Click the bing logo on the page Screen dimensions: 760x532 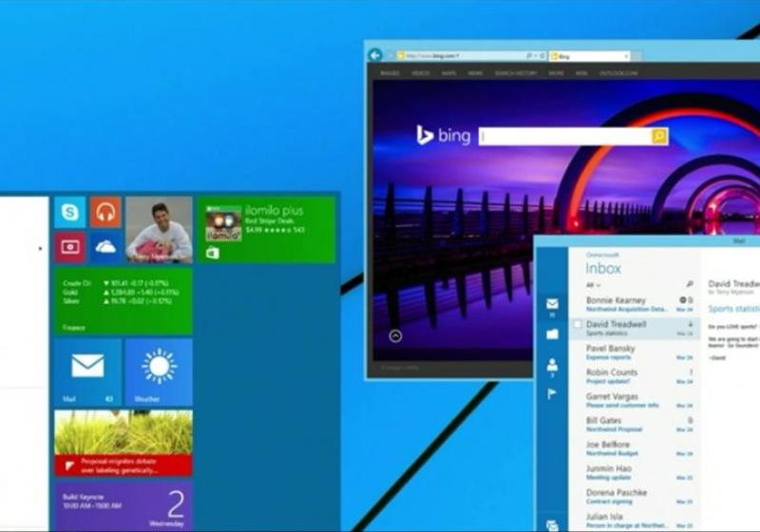(444, 135)
